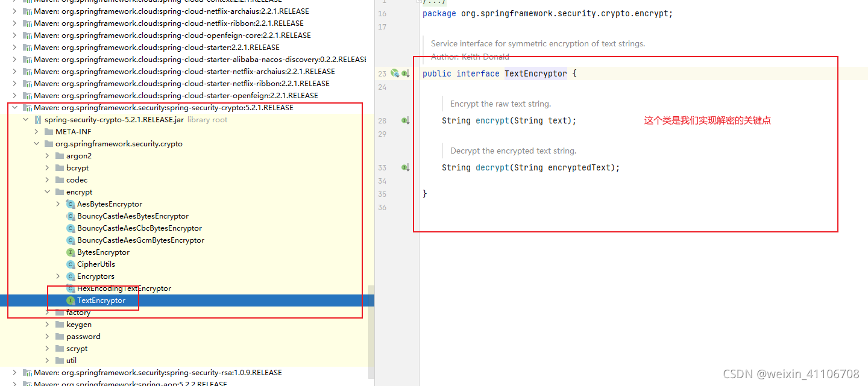The height and width of the screenshot is (386, 868).
Task: Click line number 24 in the gutter
Action: pos(382,87)
